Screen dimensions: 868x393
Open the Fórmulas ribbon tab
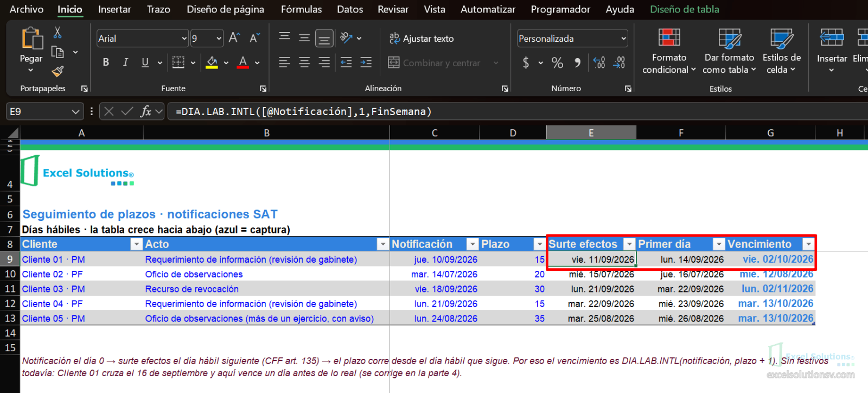(x=301, y=9)
